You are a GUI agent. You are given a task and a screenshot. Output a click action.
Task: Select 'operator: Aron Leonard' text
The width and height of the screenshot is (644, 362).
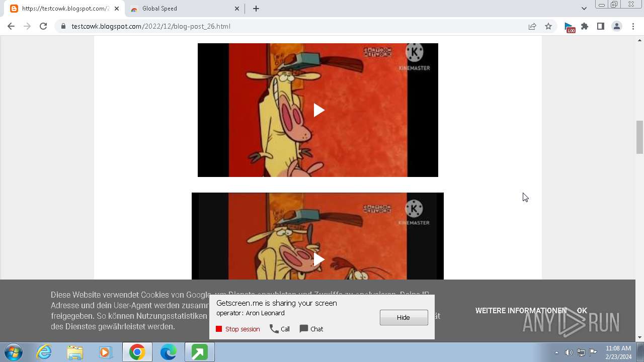[251, 313]
